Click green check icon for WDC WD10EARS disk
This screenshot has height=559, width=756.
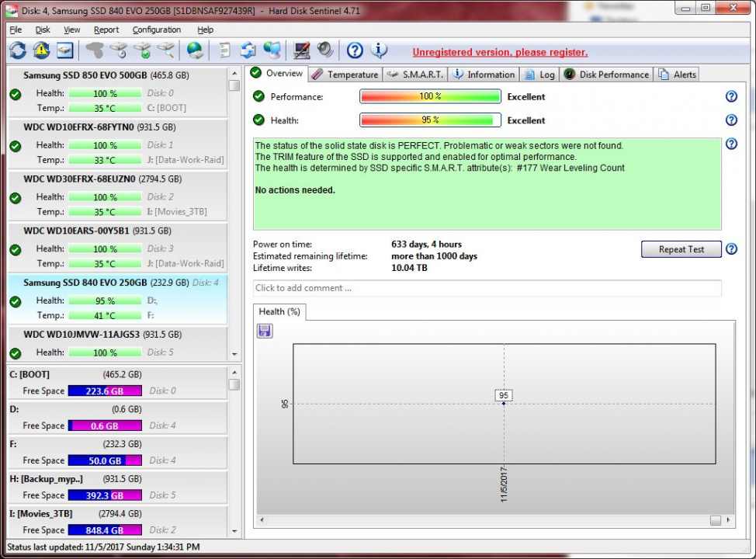tap(16, 249)
